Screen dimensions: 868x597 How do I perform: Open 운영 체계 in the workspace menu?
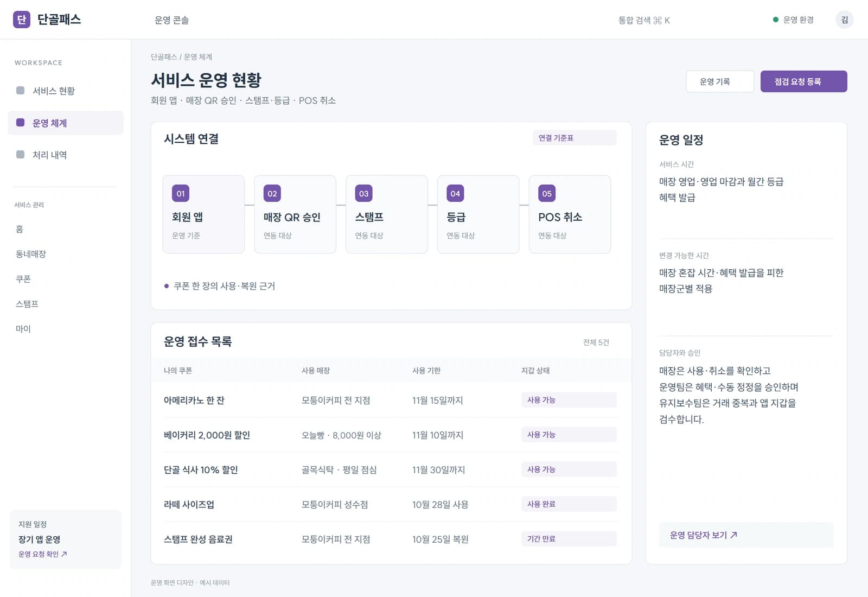[x=66, y=123]
